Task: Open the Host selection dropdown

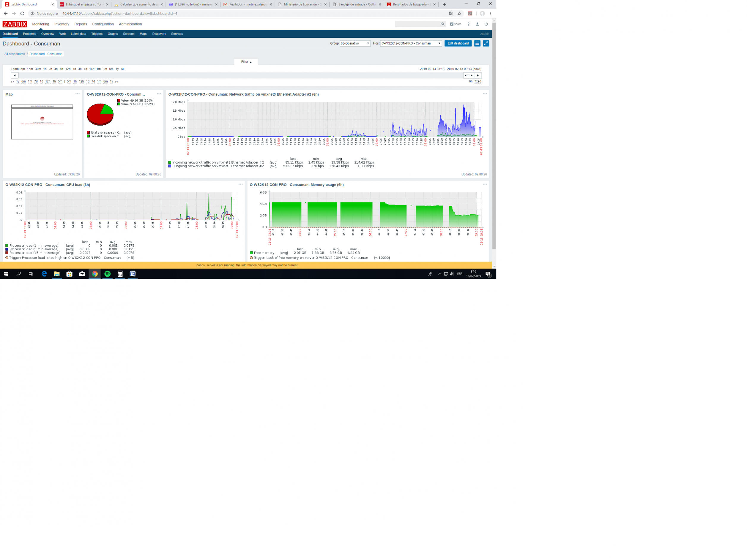Action: pos(411,43)
